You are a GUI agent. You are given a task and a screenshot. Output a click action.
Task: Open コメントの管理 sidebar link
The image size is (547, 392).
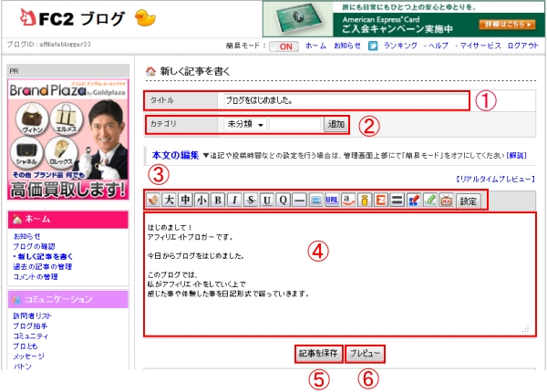(x=36, y=276)
